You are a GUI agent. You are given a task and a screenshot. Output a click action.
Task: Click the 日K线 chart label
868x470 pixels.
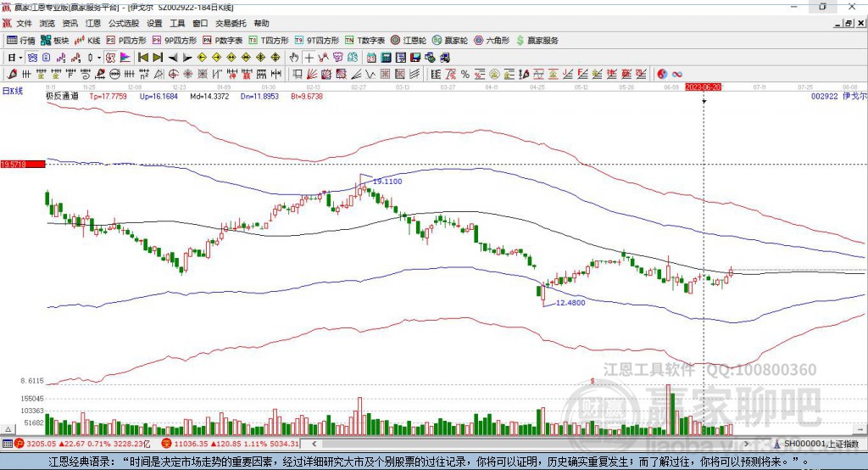[13, 91]
